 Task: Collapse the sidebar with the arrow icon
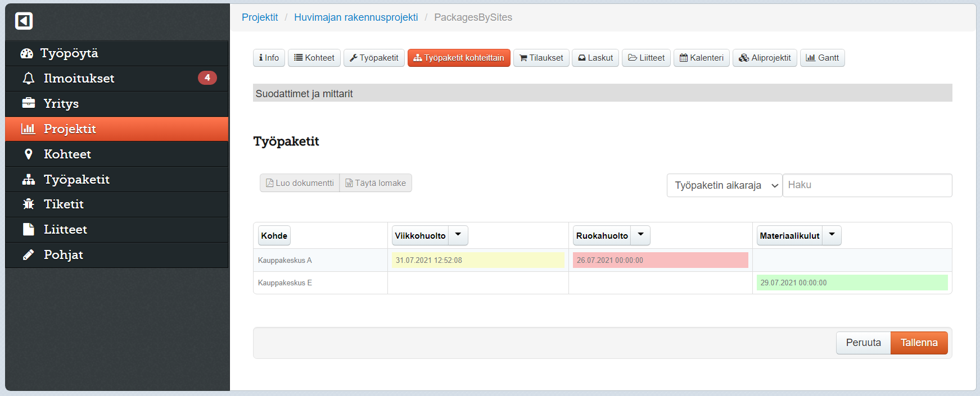click(24, 21)
